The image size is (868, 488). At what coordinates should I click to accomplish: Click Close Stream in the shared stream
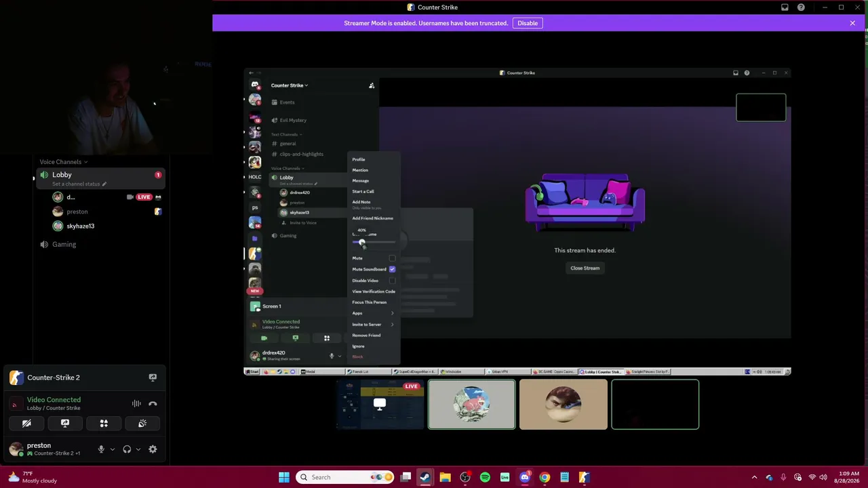pos(585,268)
